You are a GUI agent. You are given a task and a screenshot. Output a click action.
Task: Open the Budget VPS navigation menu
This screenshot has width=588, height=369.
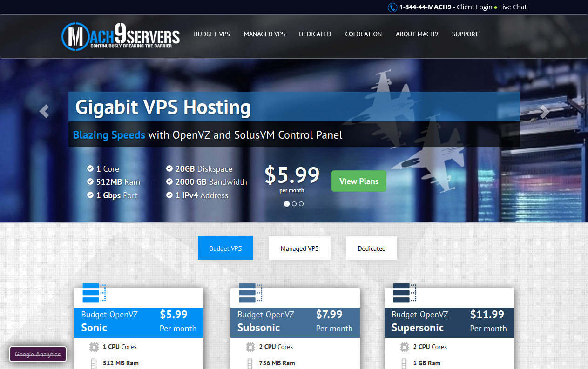[212, 34]
